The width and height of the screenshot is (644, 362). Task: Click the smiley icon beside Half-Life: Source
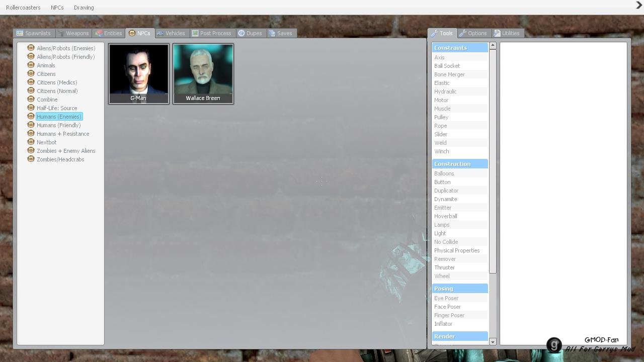[31, 108]
